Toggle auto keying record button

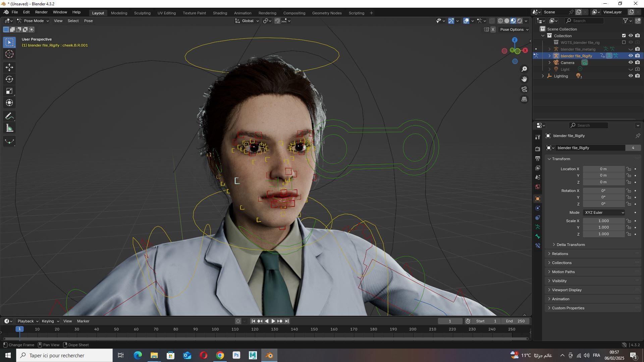(x=238, y=321)
